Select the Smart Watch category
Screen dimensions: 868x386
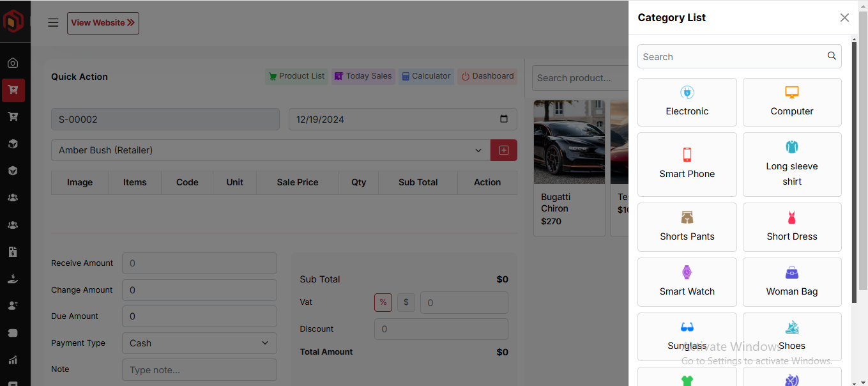click(x=687, y=282)
